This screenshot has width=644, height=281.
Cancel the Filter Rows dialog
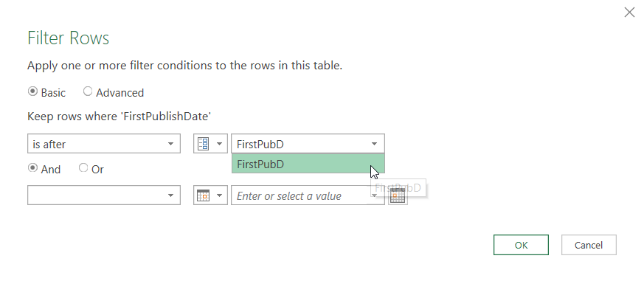tap(589, 245)
